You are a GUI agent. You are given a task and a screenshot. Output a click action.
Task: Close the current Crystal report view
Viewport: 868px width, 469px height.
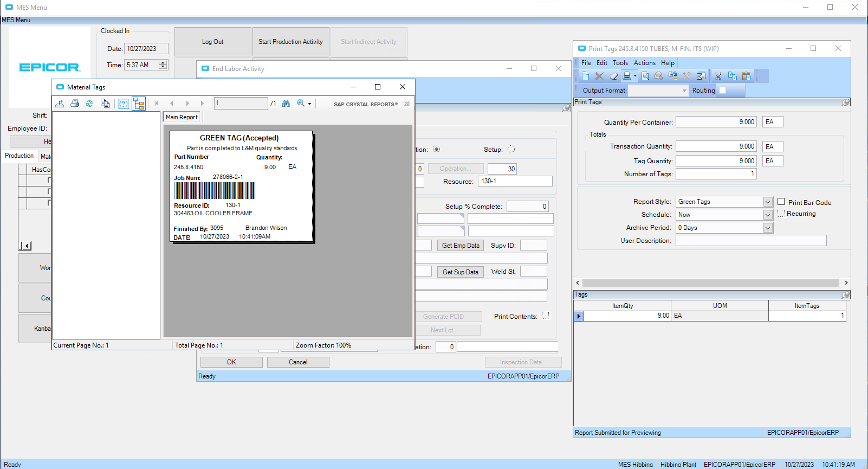click(x=406, y=104)
